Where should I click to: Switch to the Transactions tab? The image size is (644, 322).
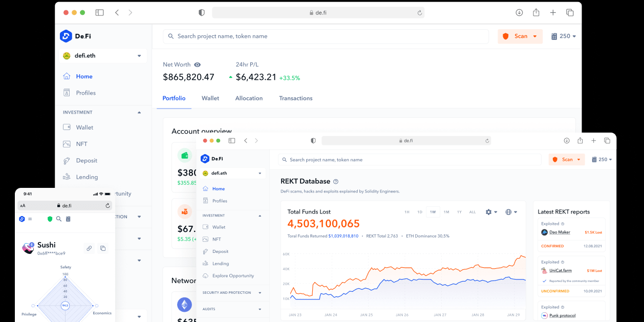click(295, 98)
